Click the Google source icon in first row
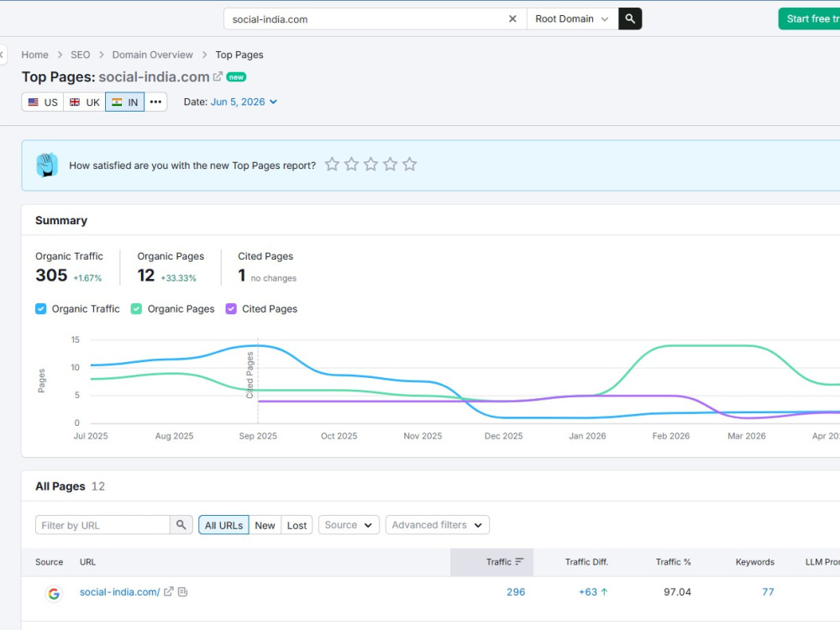Screen dimensions: 840x630 pos(54,594)
